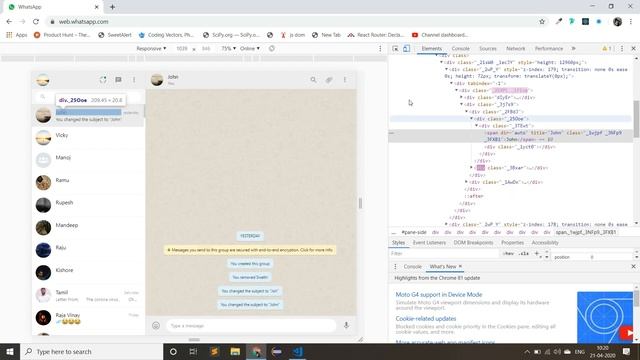
Task: Click the DevTools Elements panel vertical scrollbar
Action: 636,118
